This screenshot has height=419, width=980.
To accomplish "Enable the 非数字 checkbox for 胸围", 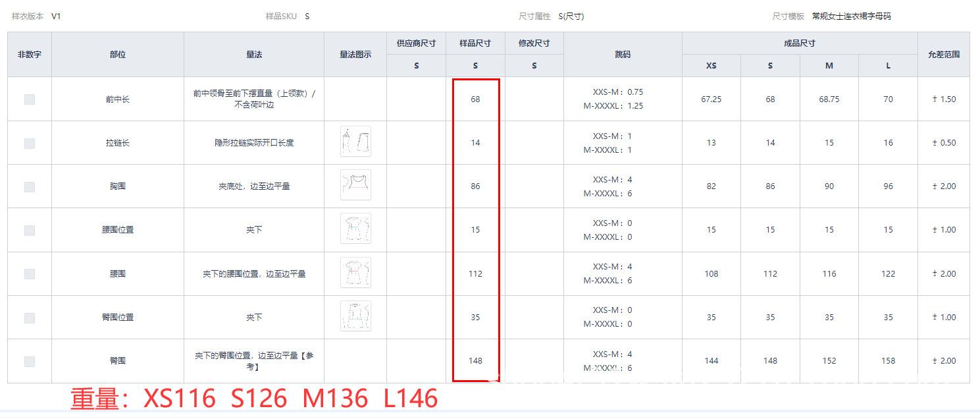I will tap(30, 186).
